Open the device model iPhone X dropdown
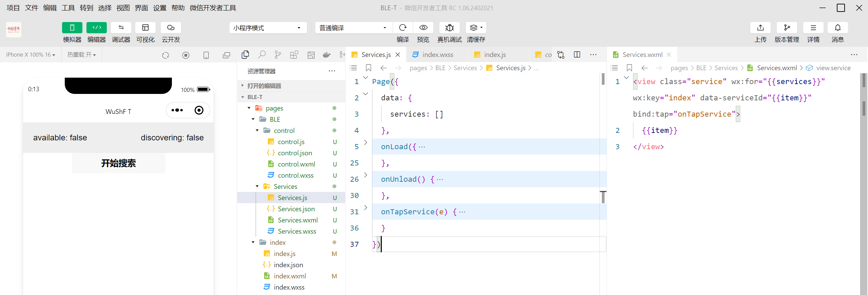Viewport: 868px width, 295px height. tap(31, 55)
